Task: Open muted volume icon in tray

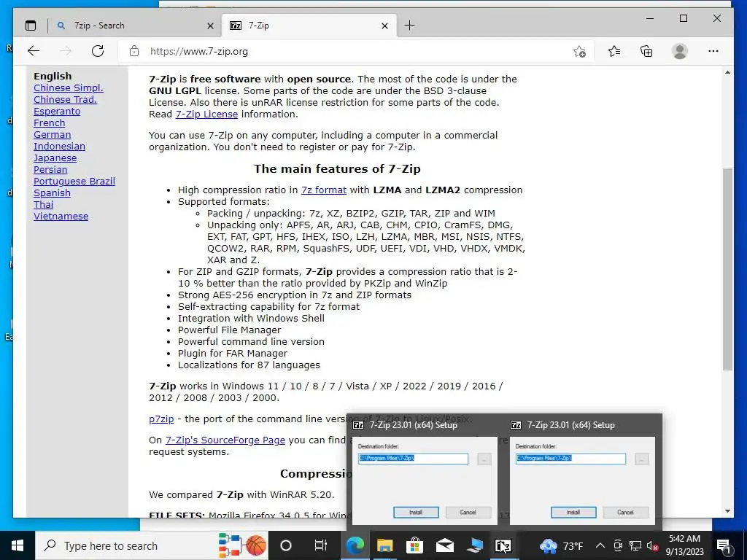Action: [652, 545]
